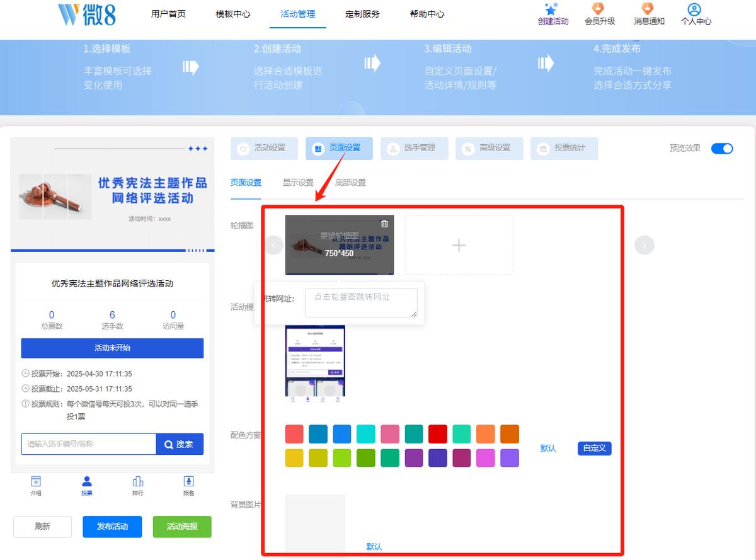This screenshot has height=560, width=756.
Task: Click step 1.选择模板 heading
Action: pos(107,49)
